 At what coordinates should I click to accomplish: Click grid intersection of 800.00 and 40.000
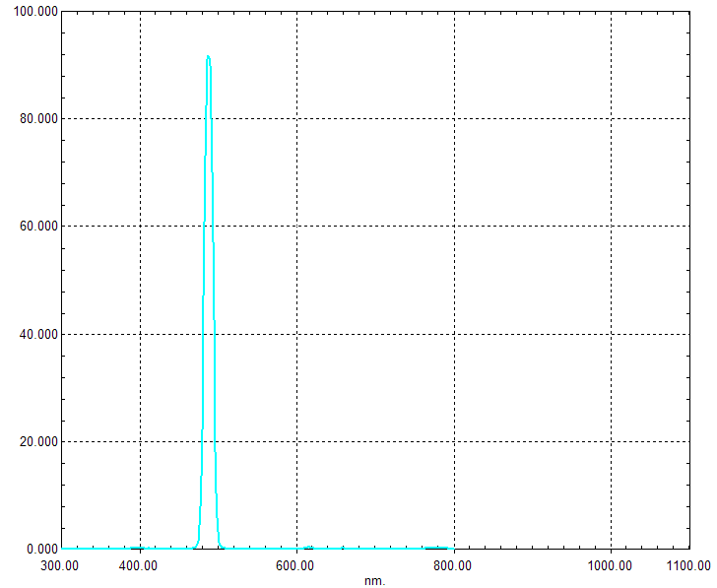[454, 334]
